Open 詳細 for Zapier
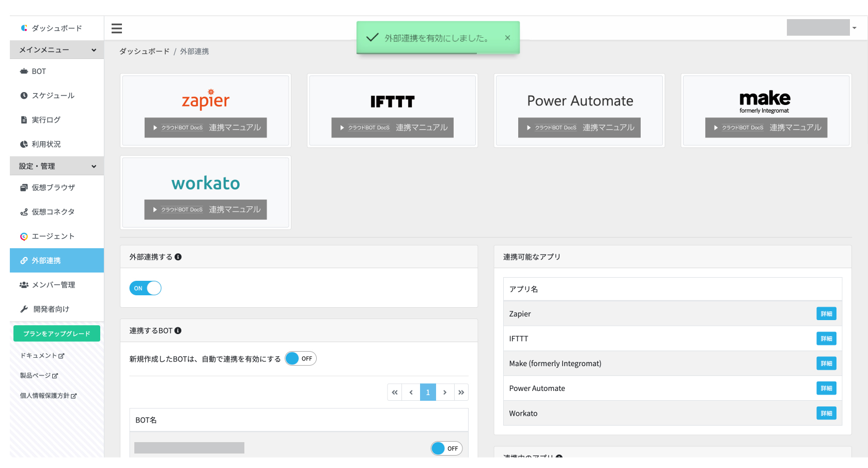868x468 pixels. (x=826, y=314)
